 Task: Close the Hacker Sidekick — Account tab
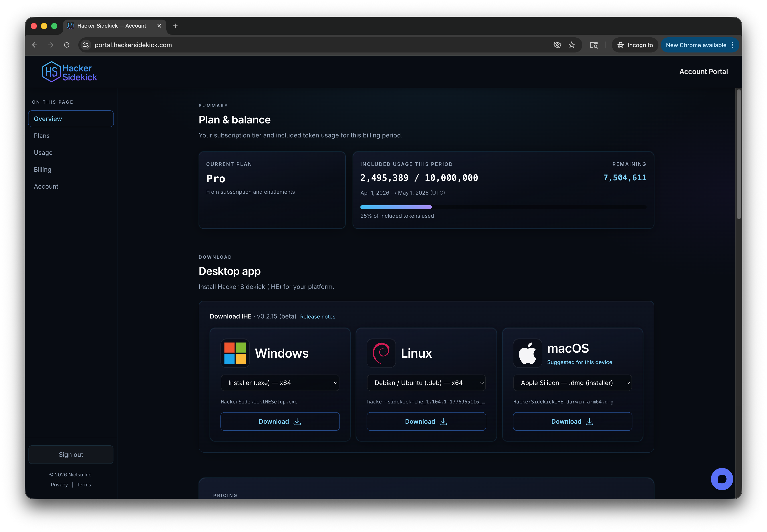click(159, 26)
